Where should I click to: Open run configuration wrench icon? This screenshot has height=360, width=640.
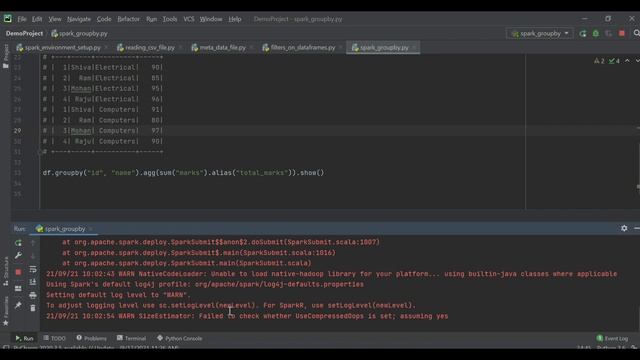[x=18, y=256]
